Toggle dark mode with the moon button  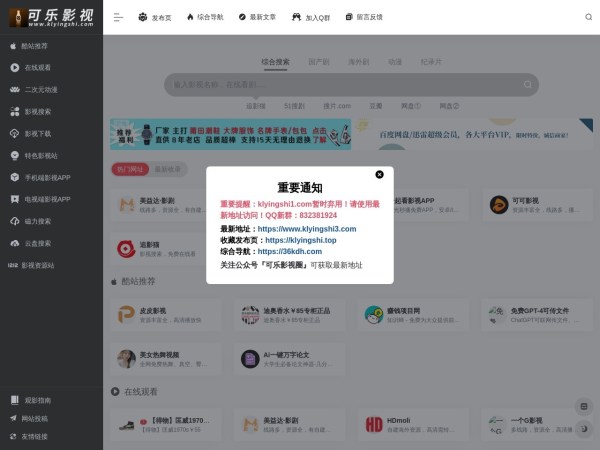pyautogui.click(x=583, y=428)
